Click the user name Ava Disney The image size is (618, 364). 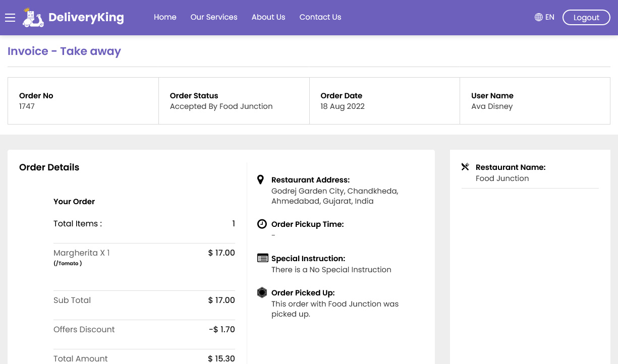point(492,106)
